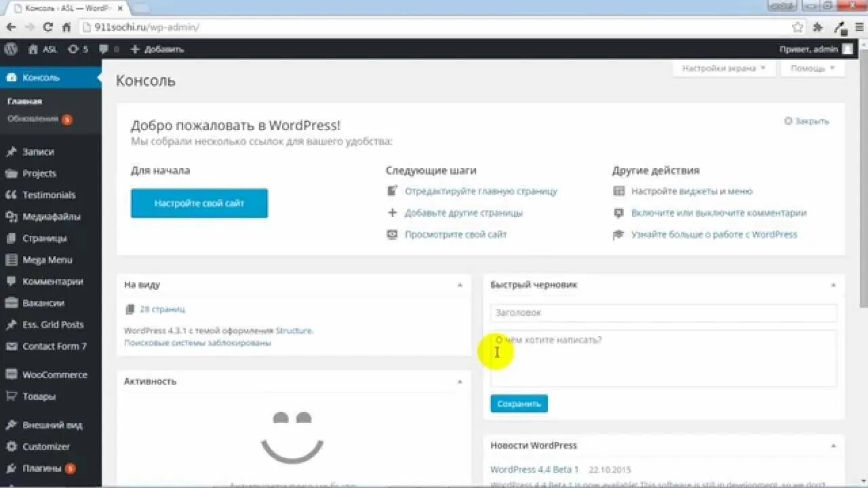Select Консоль in sidebar
The width and height of the screenshot is (868, 488).
pos(51,77)
